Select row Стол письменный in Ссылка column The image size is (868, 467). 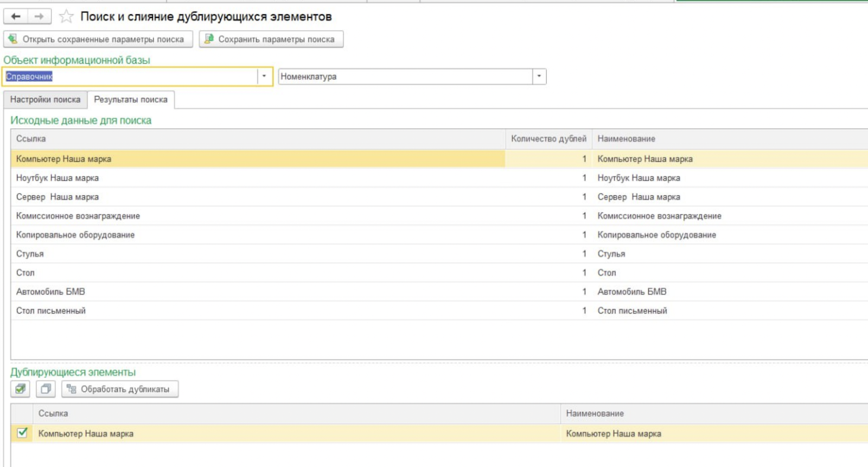click(258, 311)
